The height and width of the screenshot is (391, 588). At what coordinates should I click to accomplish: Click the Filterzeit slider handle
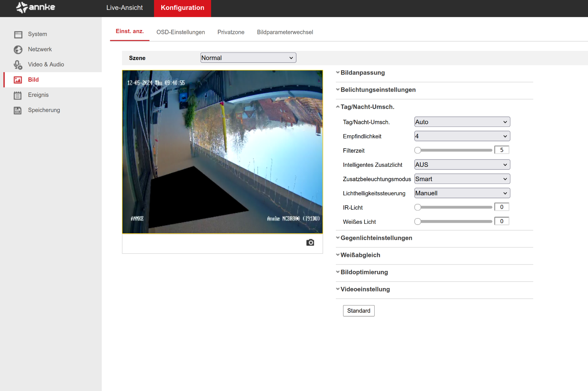418,150
